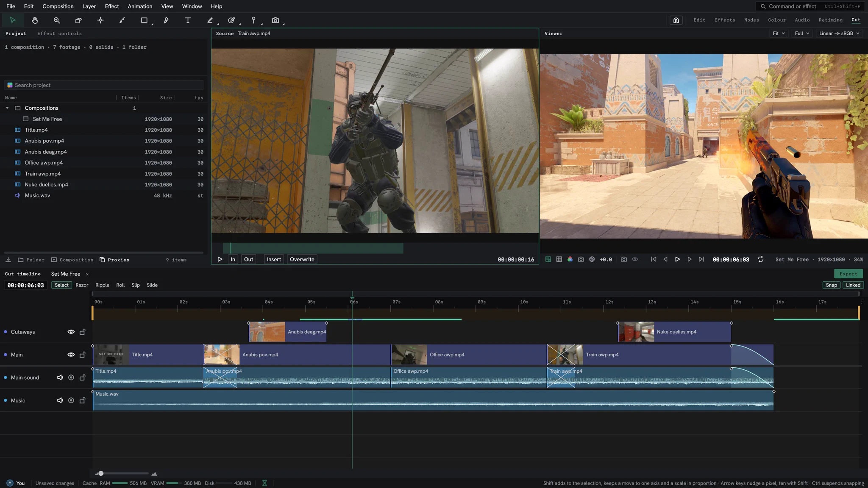Open the Animation menu
This screenshot has width=868, height=488.
(x=140, y=6)
